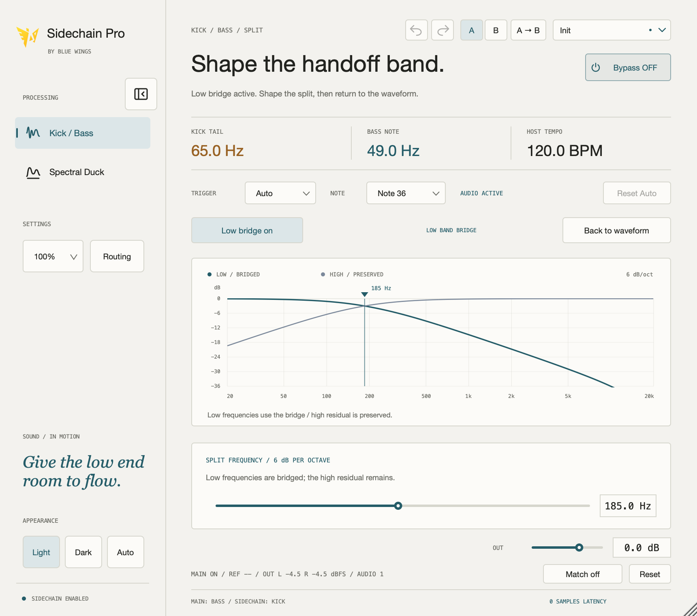Image resolution: width=697 pixels, height=616 pixels.
Task: Click the 185 Hz split marker triangle
Action: (365, 295)
